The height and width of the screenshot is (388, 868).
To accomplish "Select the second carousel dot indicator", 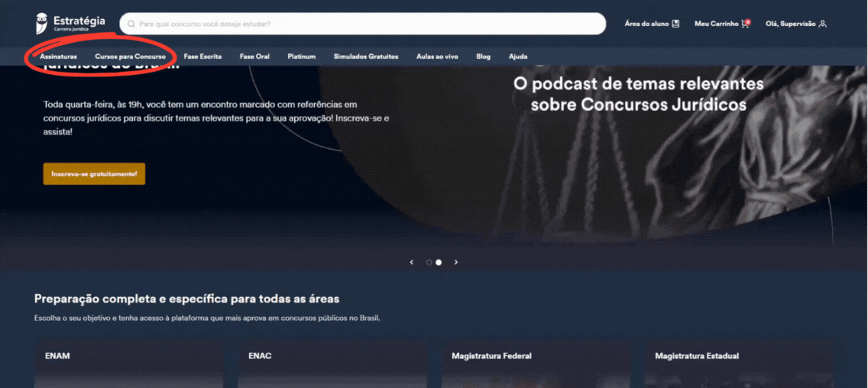I will tap(439, 262).
